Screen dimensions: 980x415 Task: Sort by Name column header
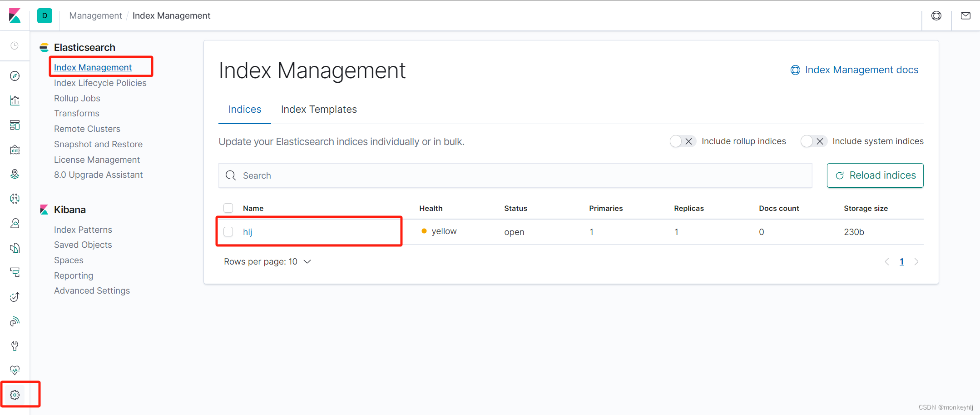point(253,208)
